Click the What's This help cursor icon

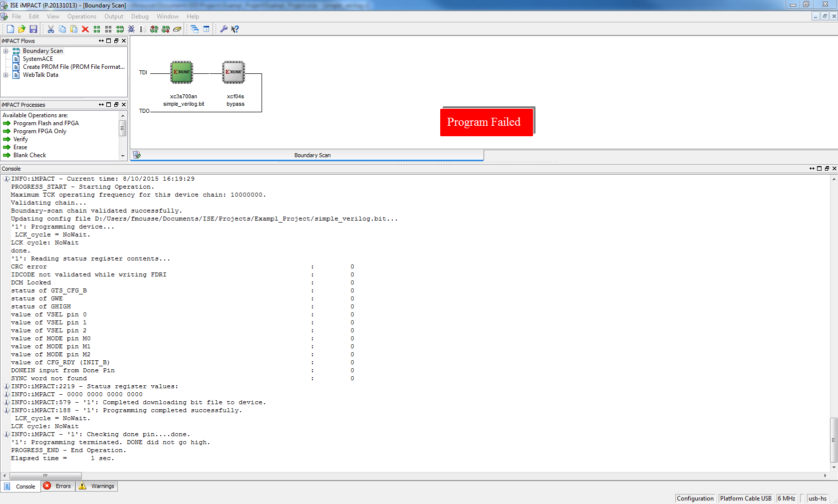click(x=235, y=29)
